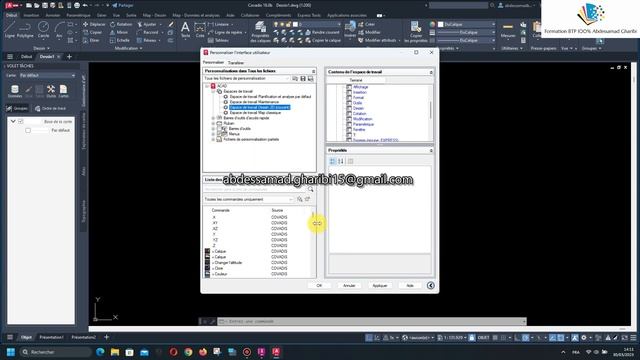
Task: Click the Ligne de repère tool
Action: (x=225, y=32)
